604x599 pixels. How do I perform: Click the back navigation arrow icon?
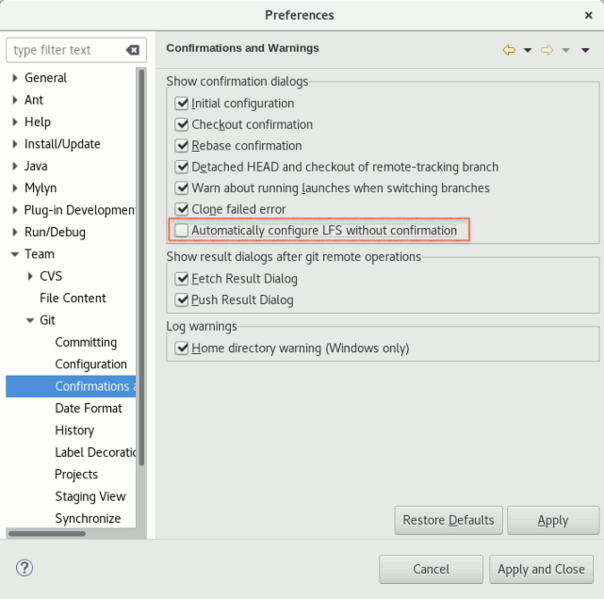click(x=509, y=50)
